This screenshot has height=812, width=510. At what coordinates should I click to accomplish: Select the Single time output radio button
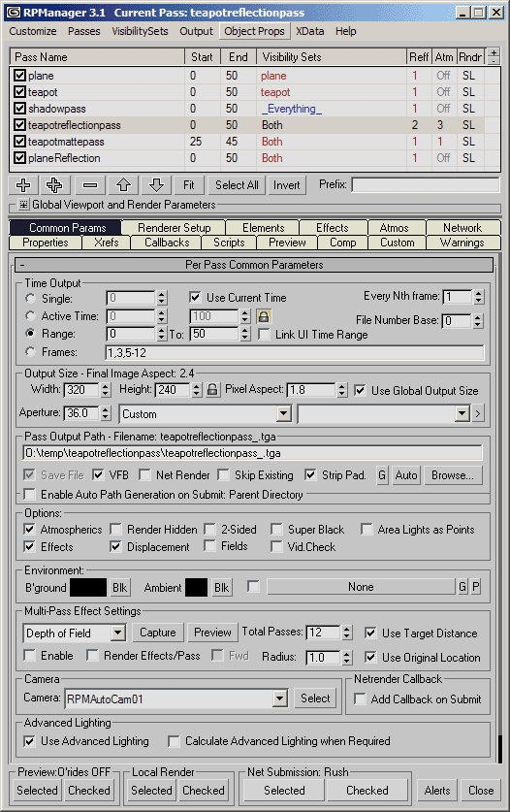click(x=31, y=298)
